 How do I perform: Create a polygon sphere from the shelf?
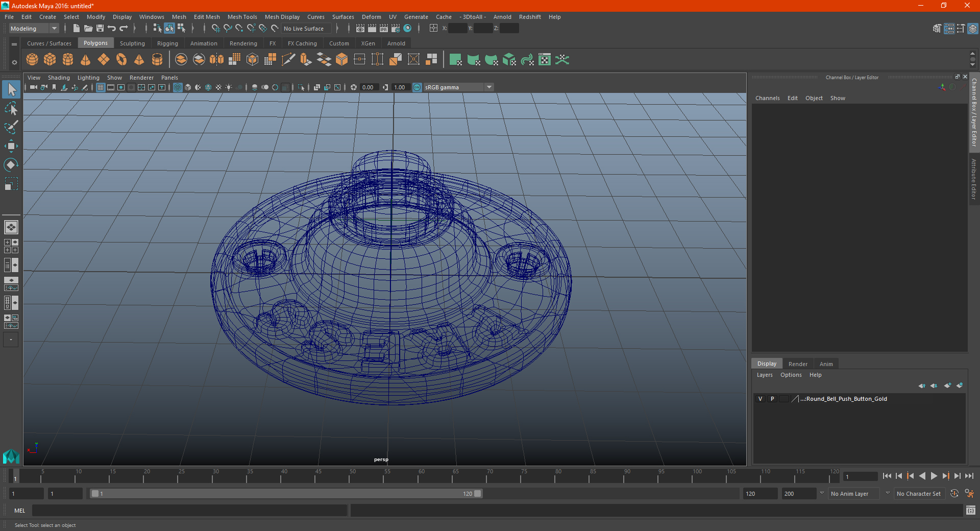pos(32,60)
